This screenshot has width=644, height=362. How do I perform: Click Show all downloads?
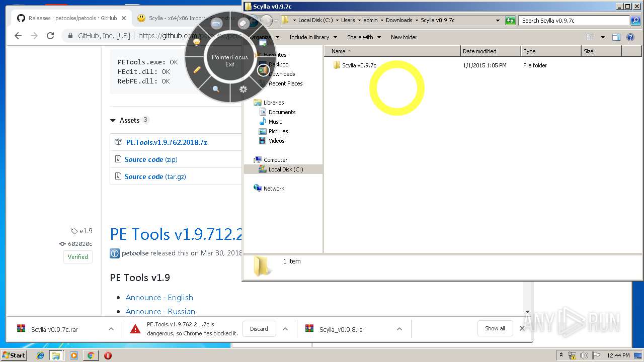[x=495, y=328]
